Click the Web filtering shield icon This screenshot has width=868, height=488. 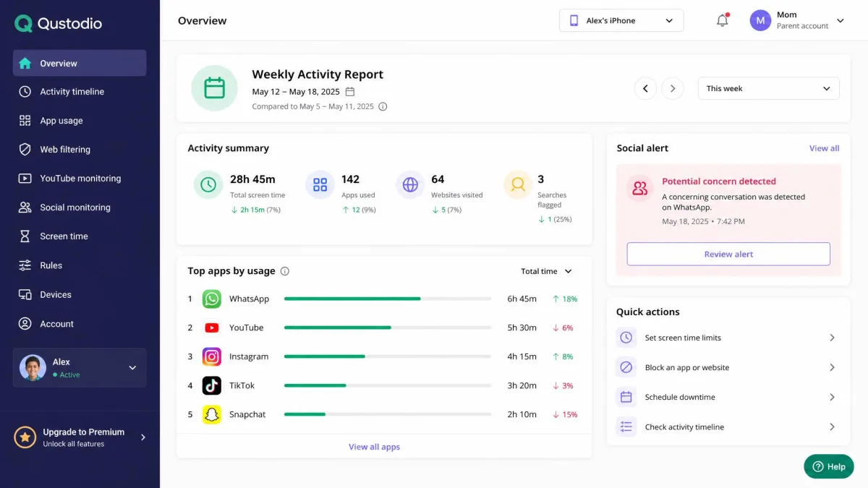pyautogui.click(x=25, y=150)
